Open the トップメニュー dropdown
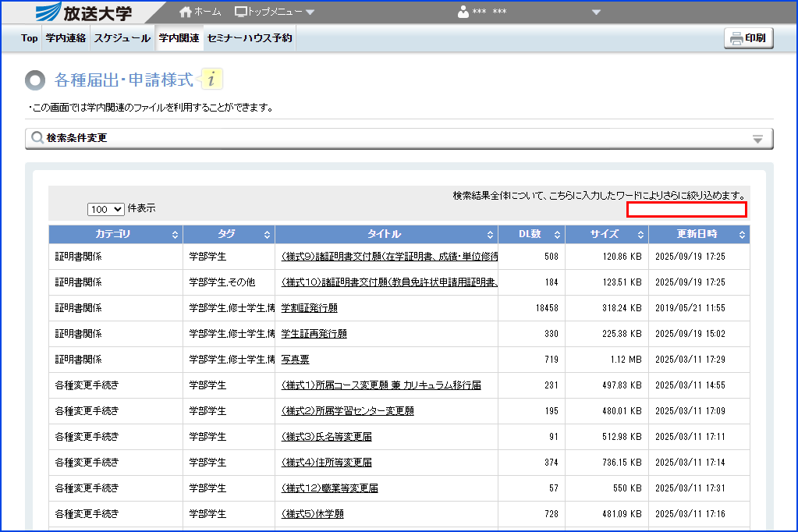 click(x=275, y=12)
